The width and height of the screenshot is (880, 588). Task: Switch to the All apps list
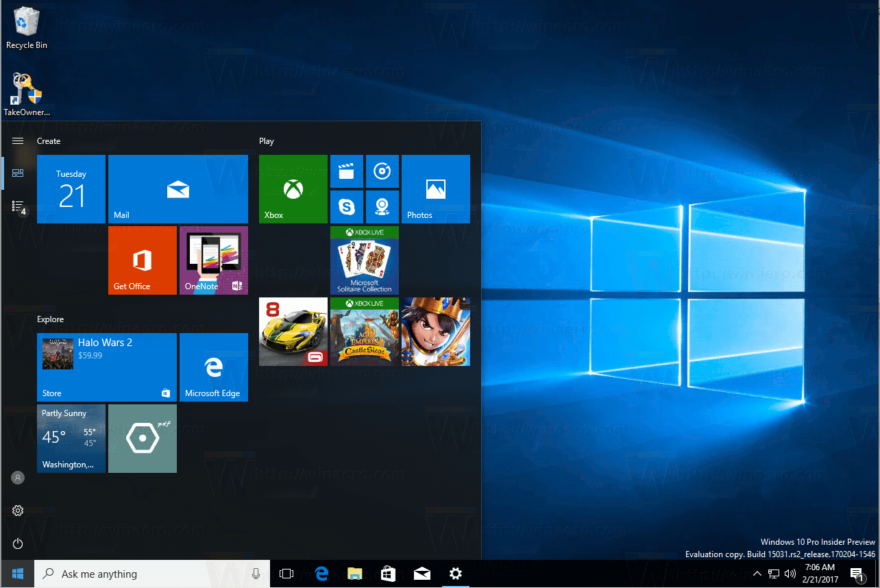[x=18, y=206]
